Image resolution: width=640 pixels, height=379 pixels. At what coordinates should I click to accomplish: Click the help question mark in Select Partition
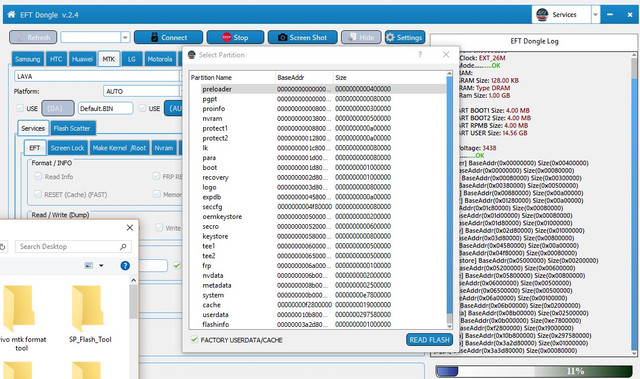point(420,55)
